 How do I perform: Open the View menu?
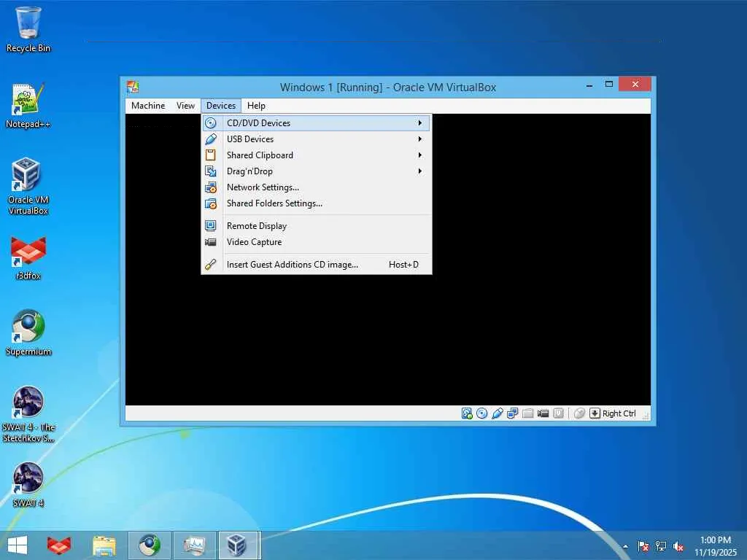pyautogui.click(x=185, y=106)
